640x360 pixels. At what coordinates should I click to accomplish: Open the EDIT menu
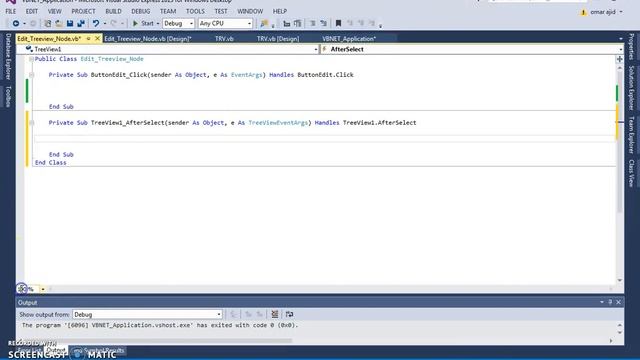31,11
